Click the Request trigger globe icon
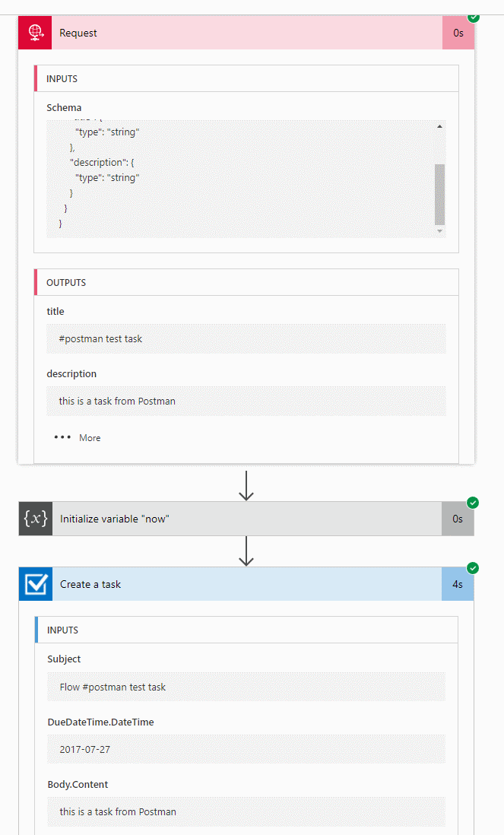The width and height of the screenshot is (504, 835). 35,33
